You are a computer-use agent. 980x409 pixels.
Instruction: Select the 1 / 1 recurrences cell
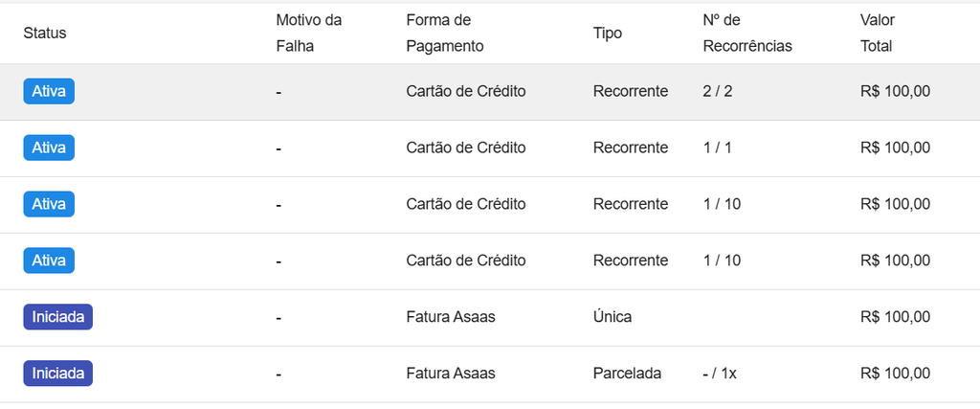coord(718,148)
